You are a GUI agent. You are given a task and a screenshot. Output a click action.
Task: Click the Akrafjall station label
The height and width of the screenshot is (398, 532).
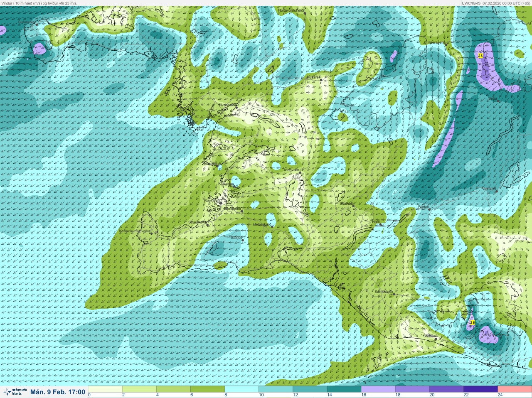[x=209, y=164]
